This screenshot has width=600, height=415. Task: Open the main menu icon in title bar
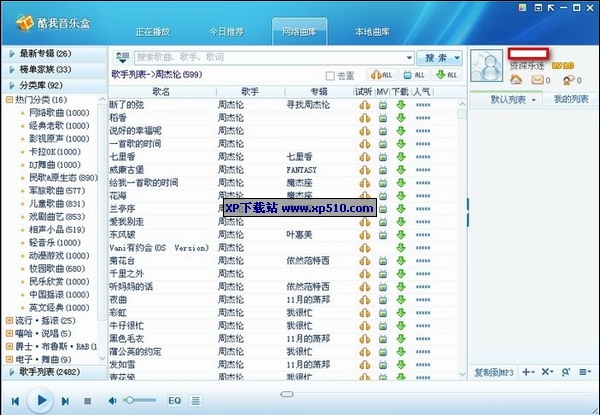(538, 7)
